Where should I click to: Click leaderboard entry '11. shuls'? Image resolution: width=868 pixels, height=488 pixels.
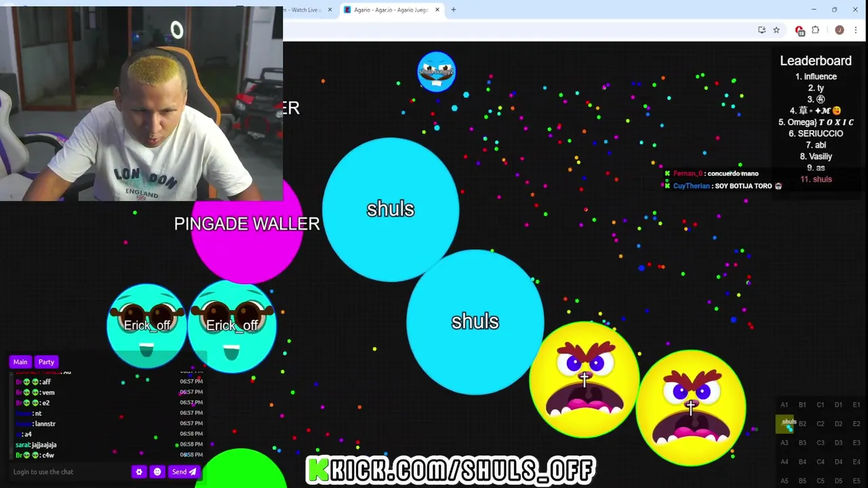pyautogui.click(x=816, y=180)
